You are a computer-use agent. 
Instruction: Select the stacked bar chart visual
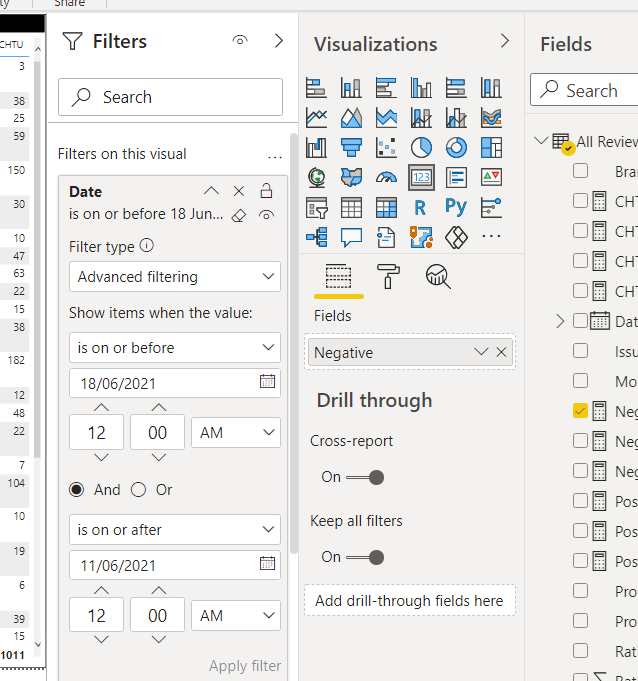(x=316, y=88)
